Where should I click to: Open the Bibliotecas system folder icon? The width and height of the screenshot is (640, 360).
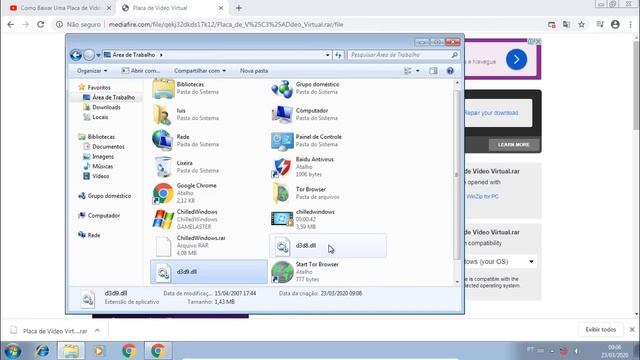point(163,88)
